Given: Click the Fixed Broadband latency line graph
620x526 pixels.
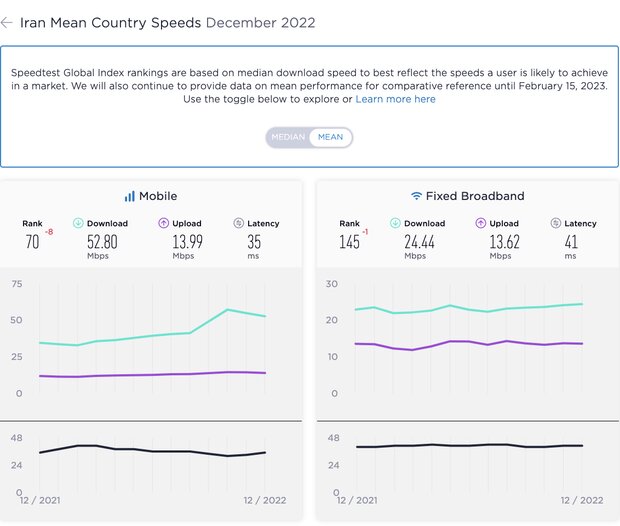Looking at the screenshot, I should (x=460, y=446).
